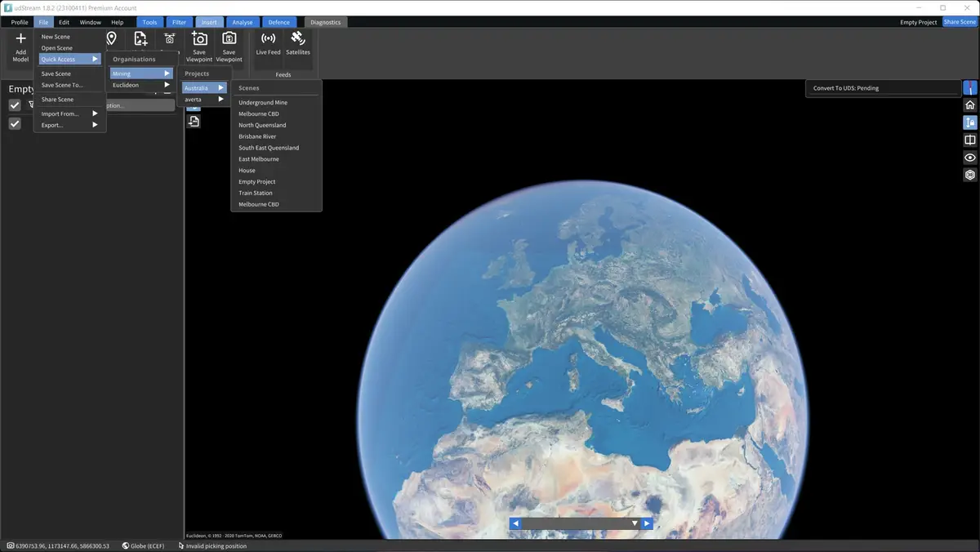Click the home view icon
Screen dimensions: 980x552
point(970,105)
